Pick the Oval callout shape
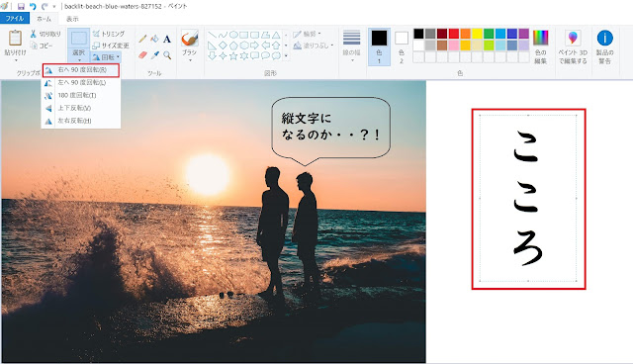Image resolution: width=633 pixels, height=364 pixels. pyautogui.click(x=265, y=55)
